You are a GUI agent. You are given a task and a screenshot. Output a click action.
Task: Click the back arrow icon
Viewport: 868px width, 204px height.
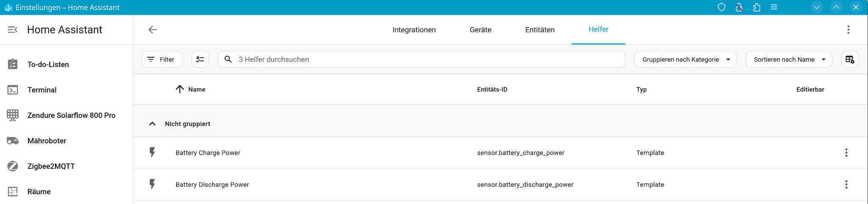[152, 30]
